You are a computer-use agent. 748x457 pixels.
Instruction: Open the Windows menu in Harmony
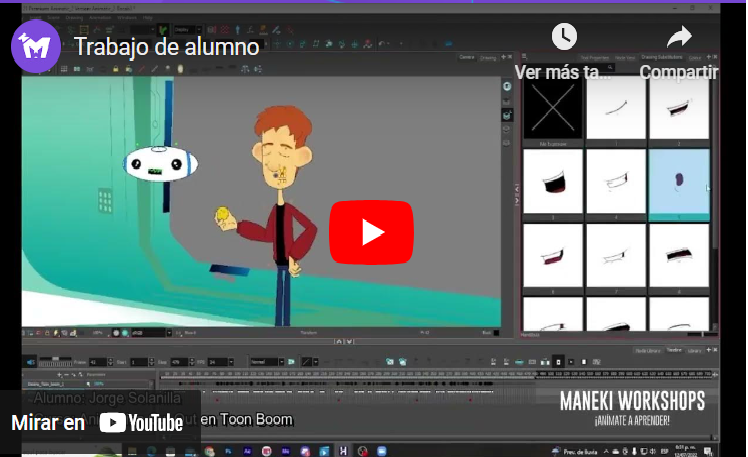tap(126, 18)
